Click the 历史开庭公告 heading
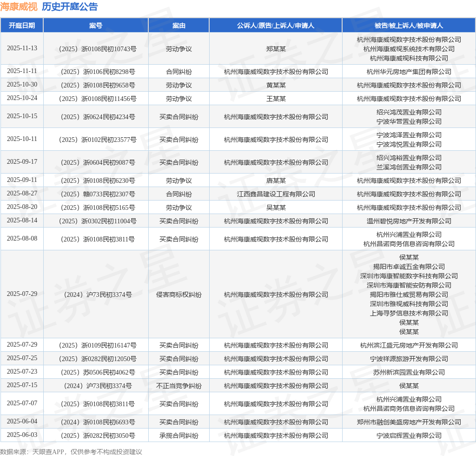The height and width of the screenshot is (456, 476). [70, 7]
